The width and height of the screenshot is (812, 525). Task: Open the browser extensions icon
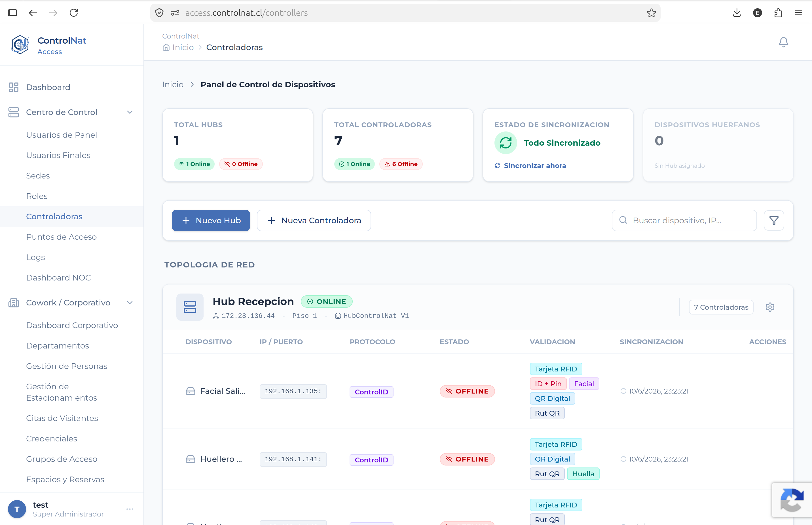[x=778, y=13]
